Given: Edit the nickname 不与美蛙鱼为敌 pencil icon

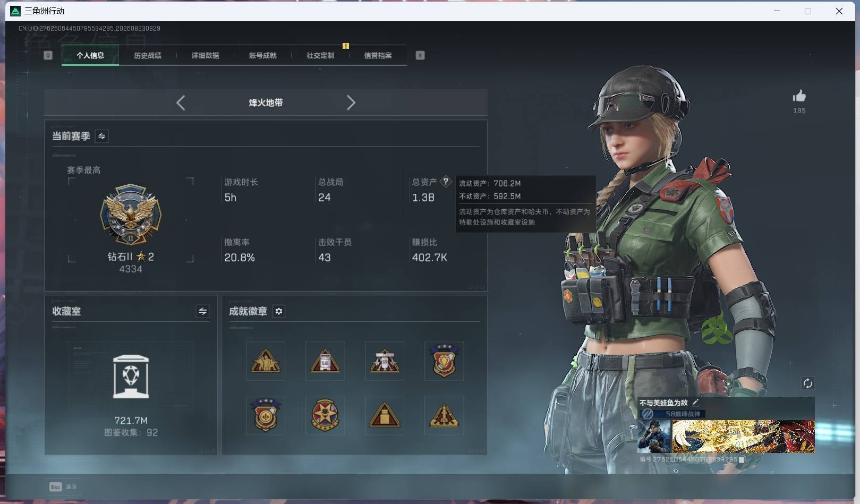Looking at the screenshot, I should pyautogui.click(x=695, y=403).
